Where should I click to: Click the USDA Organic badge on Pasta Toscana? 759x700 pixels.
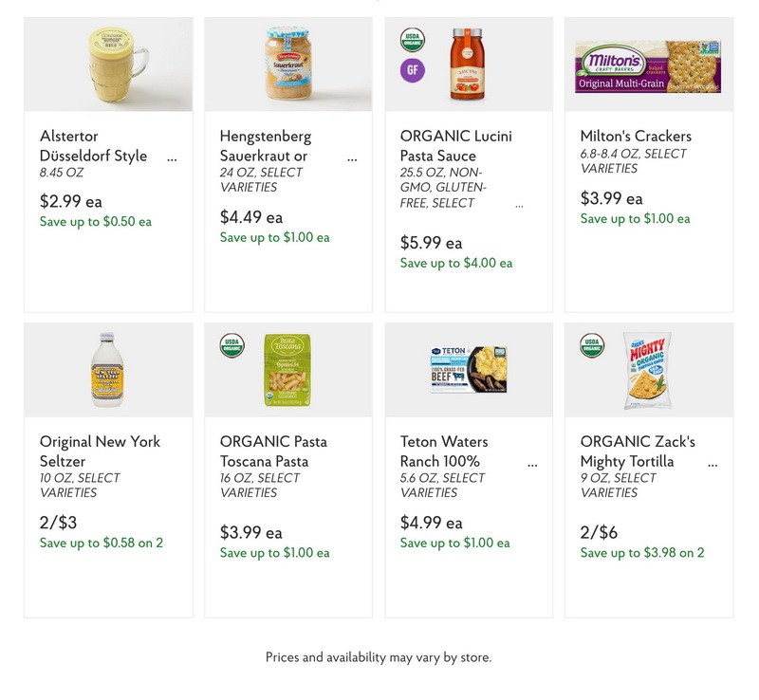pyautogui.click(x=232, y=346)
